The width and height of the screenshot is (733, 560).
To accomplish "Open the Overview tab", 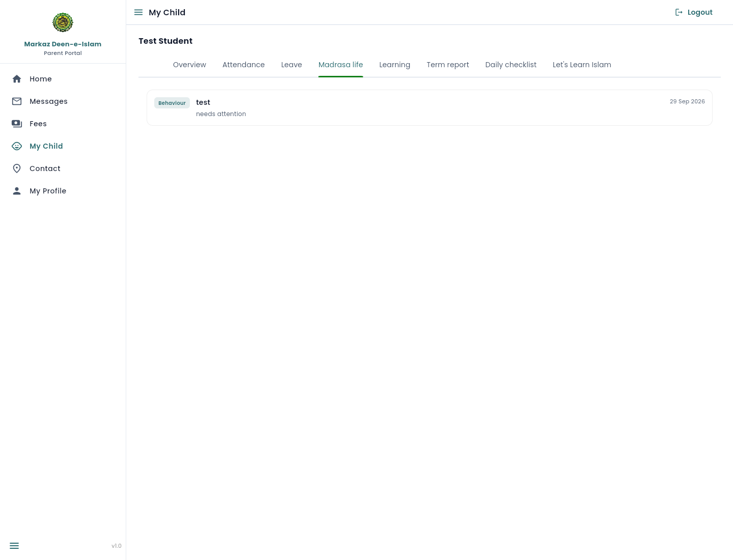I will point(189,65).
